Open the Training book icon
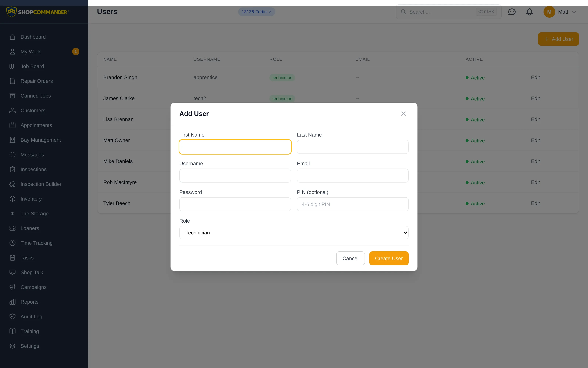This screenshot has height=368, width=588. pos(12,331)
